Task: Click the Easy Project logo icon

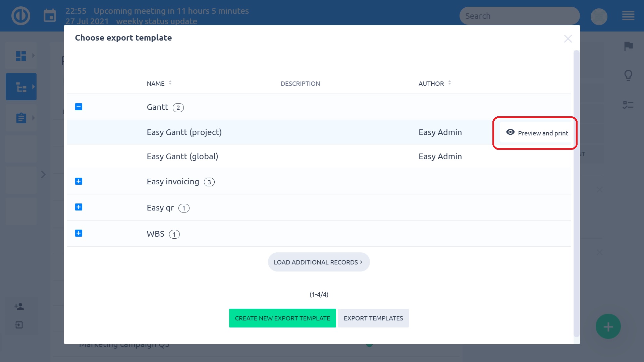Action: coord(21,16)
